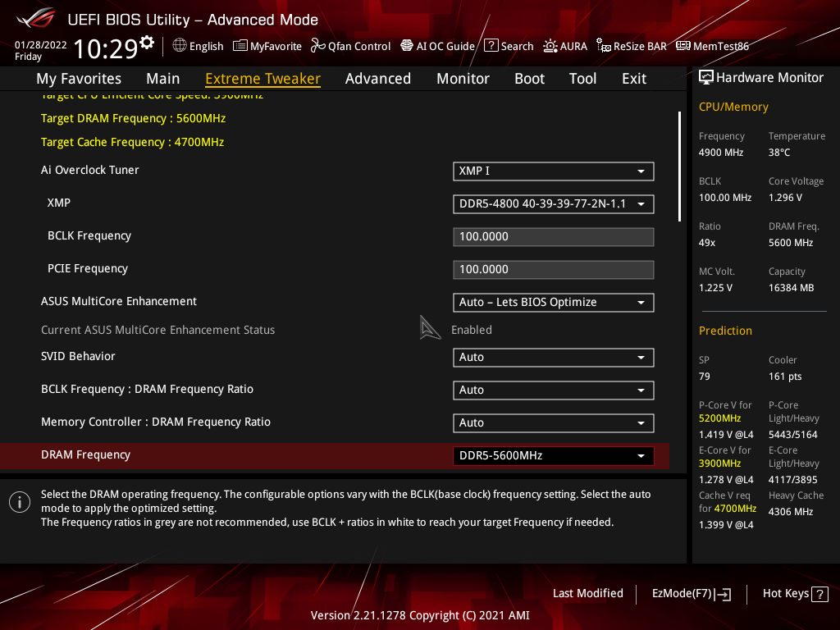Click Target DRAM Frequency : 5600MHz text
Image resolution: width=840 pixels, height=630 pixels.
point(134,118)
